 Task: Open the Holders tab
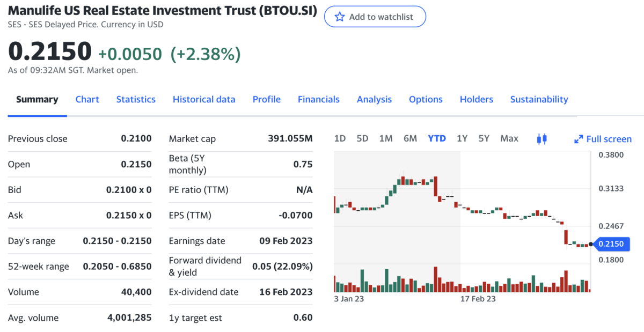pyautogui.click(x=477, y=99)
